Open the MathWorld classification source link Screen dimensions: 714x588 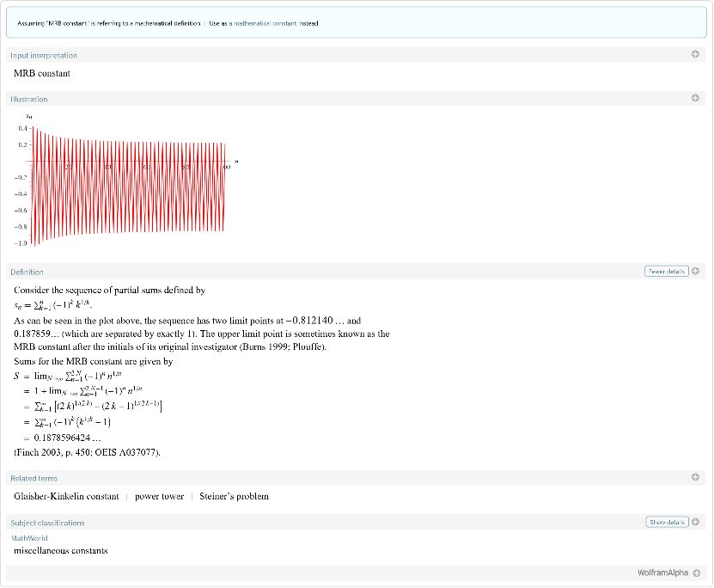point(29,538)
